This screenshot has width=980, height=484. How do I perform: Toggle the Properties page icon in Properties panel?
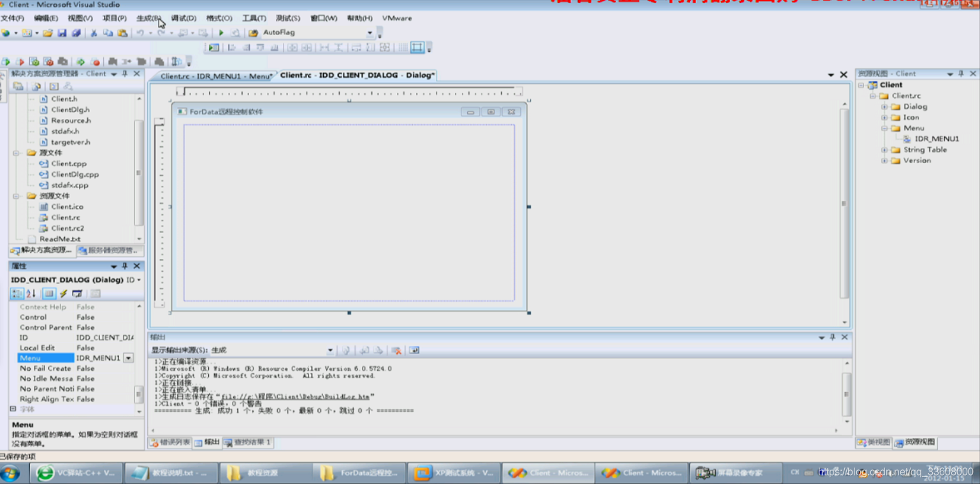coord(49,294)
